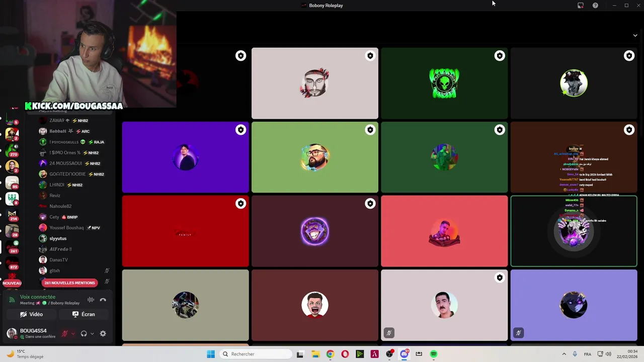The height and width of the screenshot is (362, 644).
Task: Focus the light green bearded-glasses tile
Action: click(x=315, y=157)
